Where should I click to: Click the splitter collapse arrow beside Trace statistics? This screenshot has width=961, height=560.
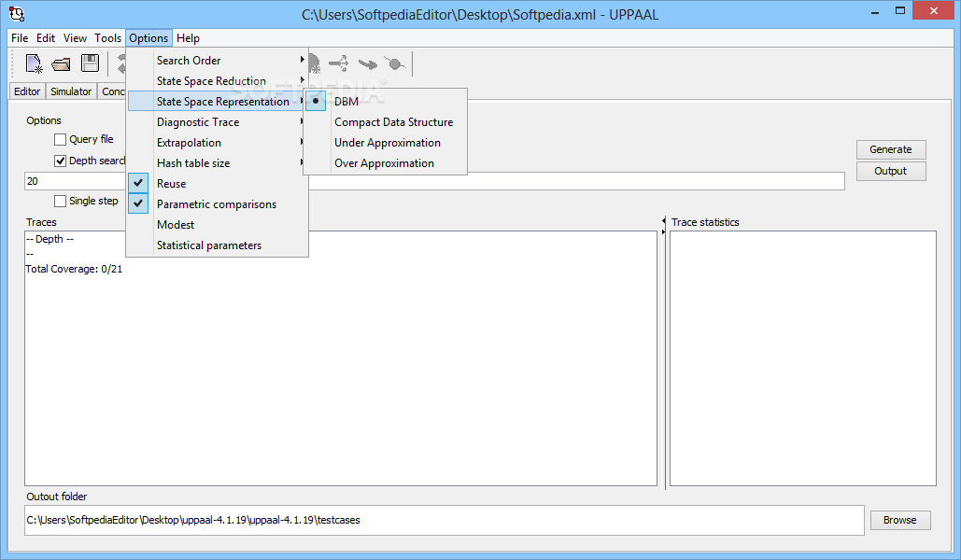(664, 220)
